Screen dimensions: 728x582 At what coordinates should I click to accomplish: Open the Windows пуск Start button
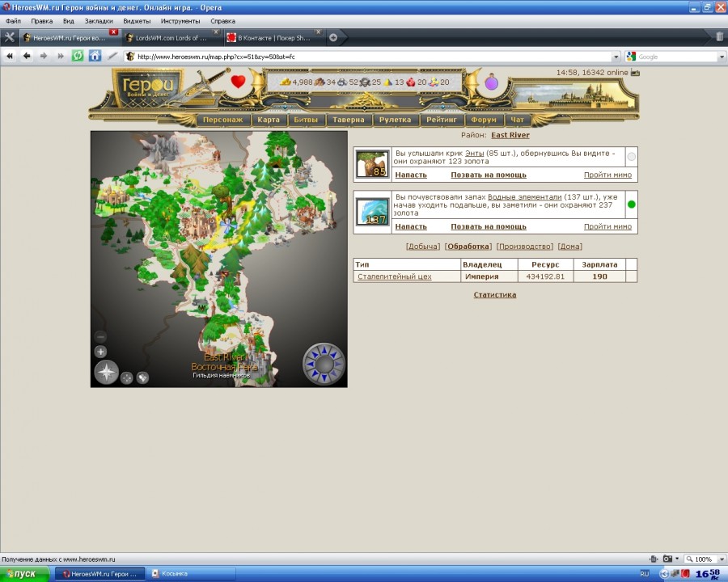[24, 574]
